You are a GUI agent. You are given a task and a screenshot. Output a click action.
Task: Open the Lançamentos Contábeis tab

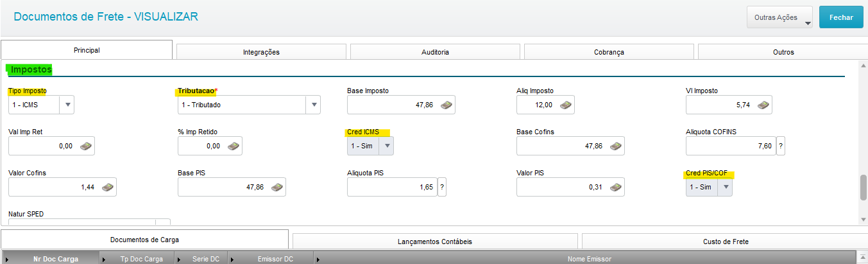tap(435, 242)
